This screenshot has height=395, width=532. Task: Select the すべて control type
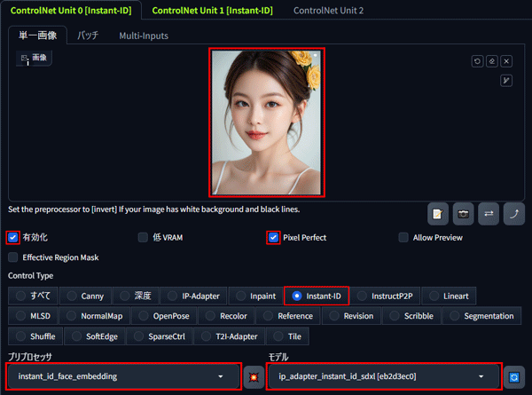(34, 296)
